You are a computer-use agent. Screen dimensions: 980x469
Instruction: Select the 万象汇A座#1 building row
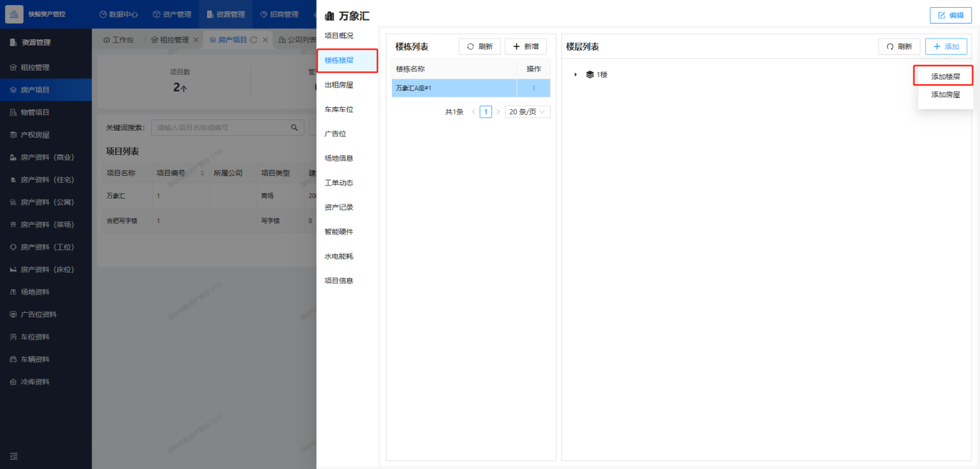point(454,88)
